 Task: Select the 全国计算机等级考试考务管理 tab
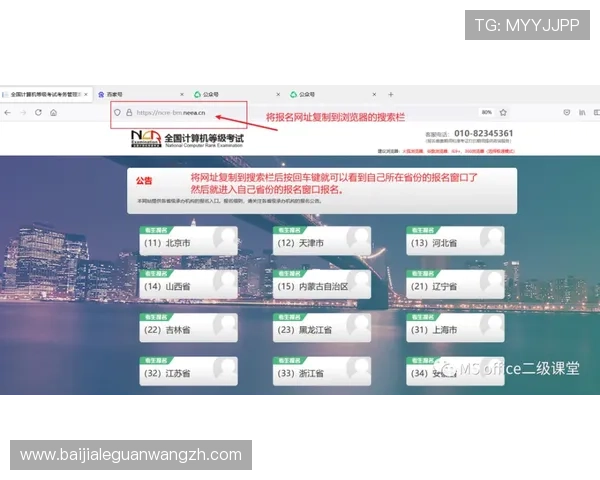click(x=46, y=95)
